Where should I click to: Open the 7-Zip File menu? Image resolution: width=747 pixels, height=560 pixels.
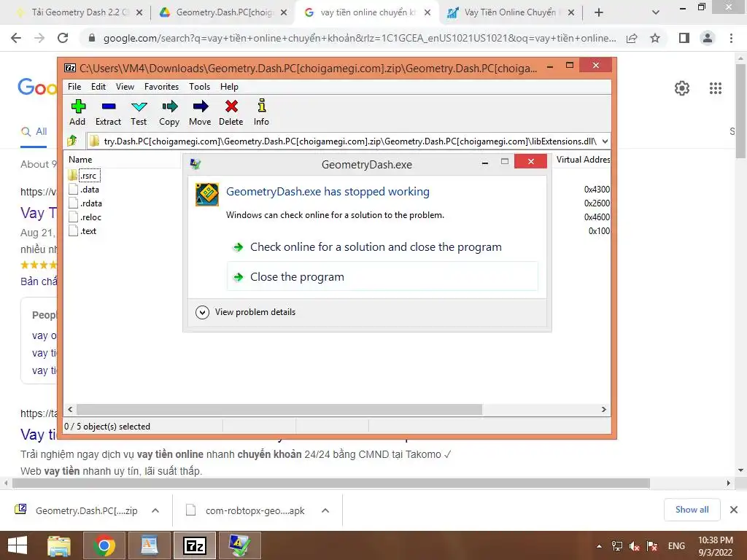[74, 87]
